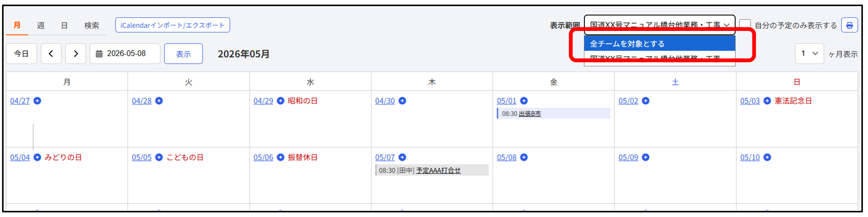
Task: Click iCalendarインポート/エクスポート button
Action: 173,25
